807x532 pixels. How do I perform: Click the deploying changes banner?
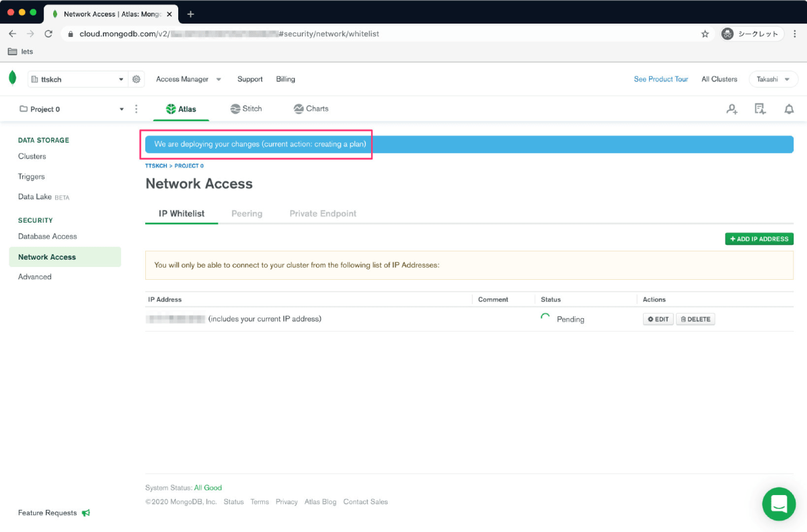click(x=469, y=145)
